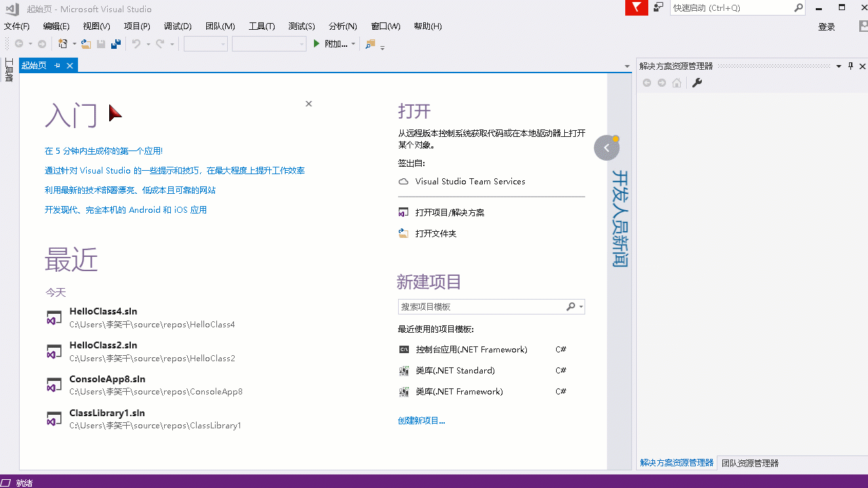The width and height of the screenshot is (868, 488).
Task: Dismiss the 入门 section with X
Action: 309,104
